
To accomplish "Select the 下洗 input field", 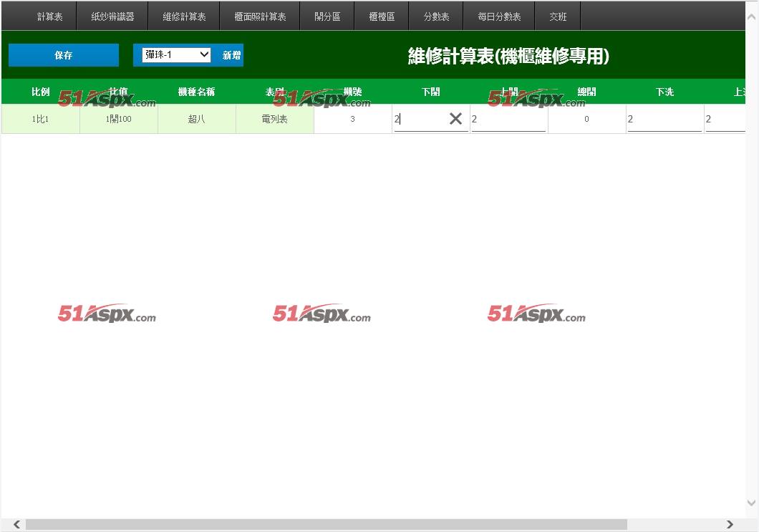I will [664, 120].
